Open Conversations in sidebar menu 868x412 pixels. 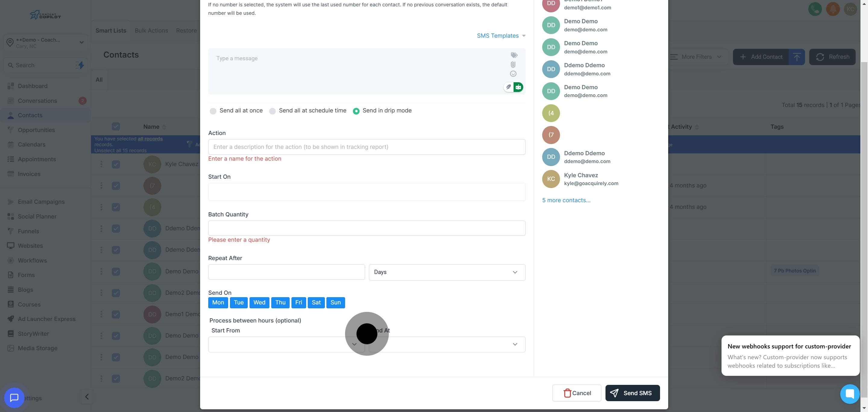pyautogui.click(x=37, y=101)
